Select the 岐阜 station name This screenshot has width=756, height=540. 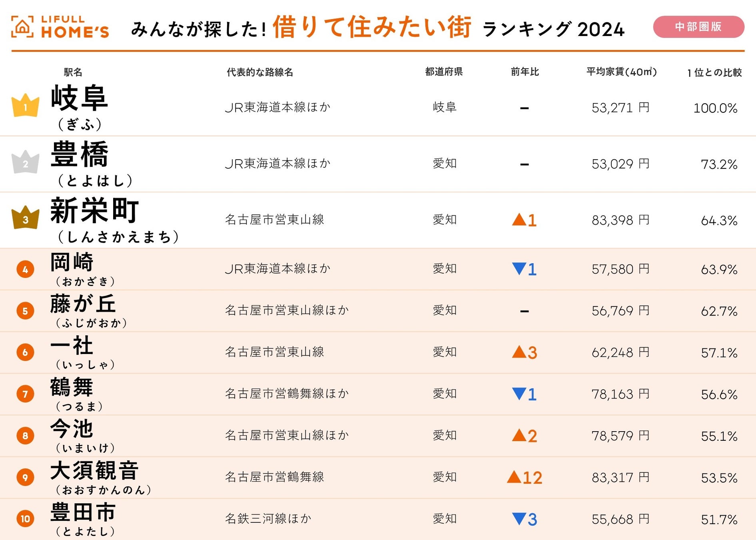(79, 98)
